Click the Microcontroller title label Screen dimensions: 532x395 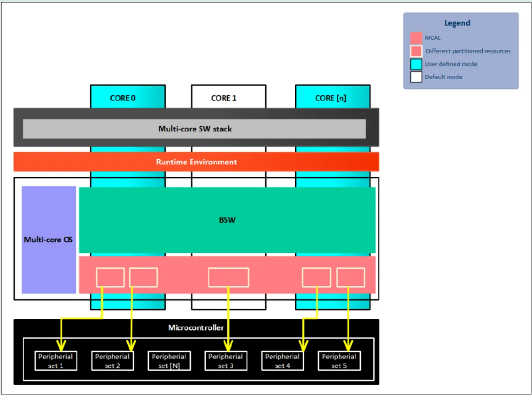(x=196, y=328)
